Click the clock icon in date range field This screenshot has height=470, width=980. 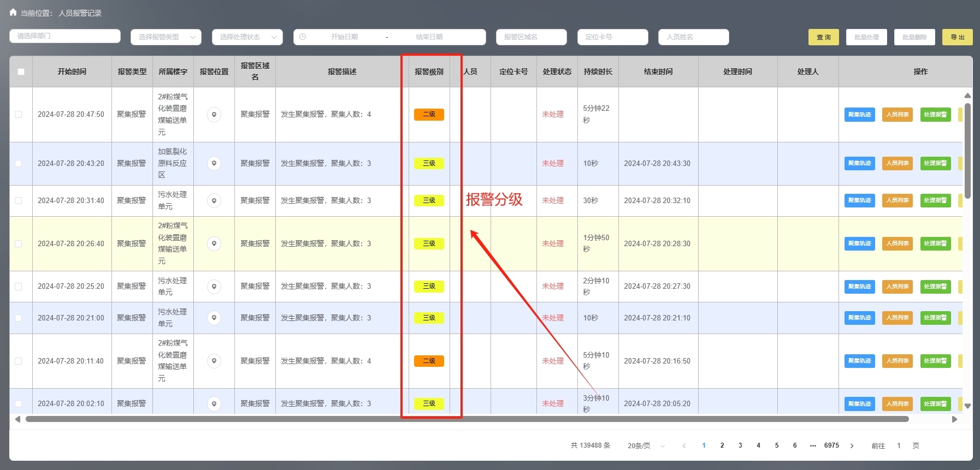(x=303, y=37)
